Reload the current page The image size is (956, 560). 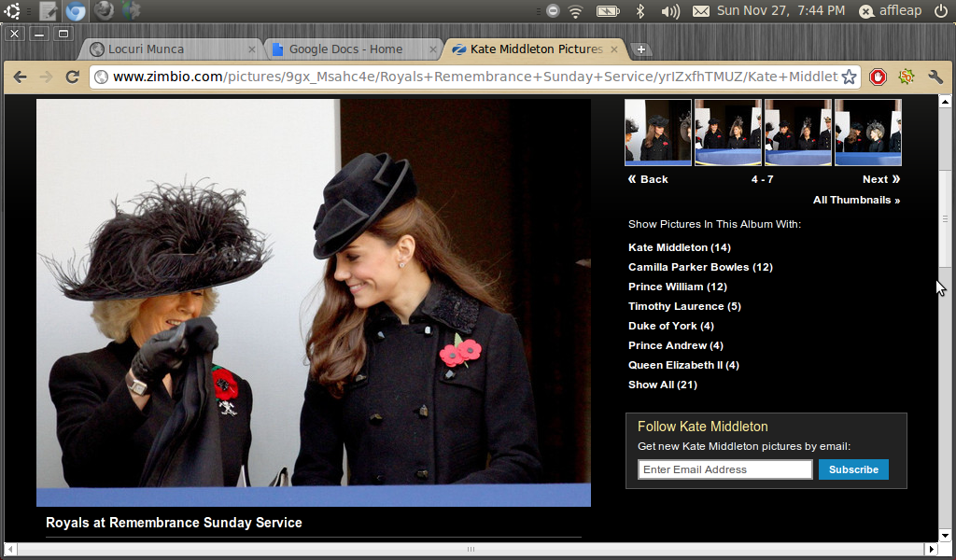coord(73,77)
